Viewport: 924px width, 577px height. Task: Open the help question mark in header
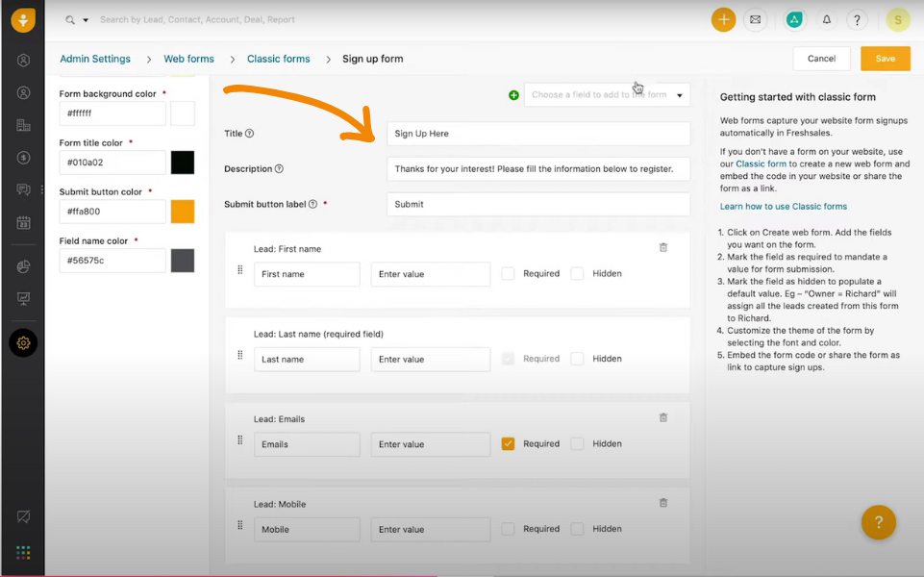[857, 20]
